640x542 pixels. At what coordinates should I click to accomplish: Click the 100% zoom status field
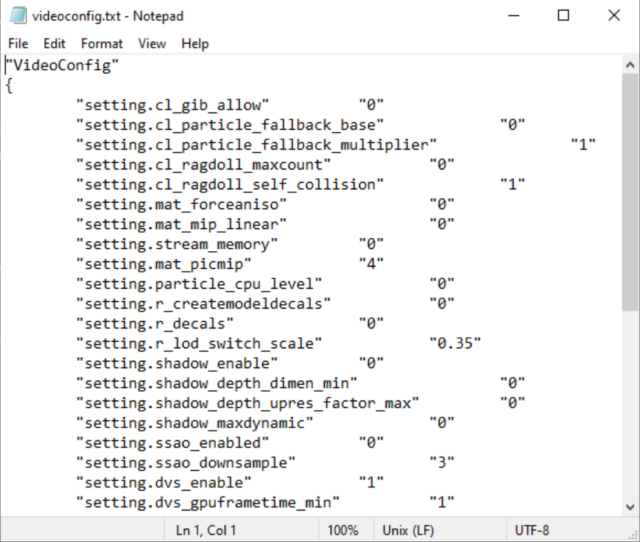click(343, 530)
